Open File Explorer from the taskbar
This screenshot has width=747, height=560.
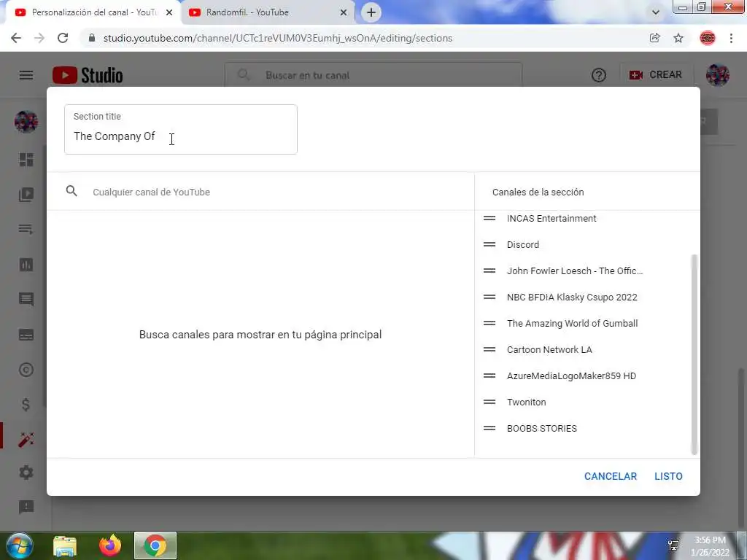(x=65, y=545)
